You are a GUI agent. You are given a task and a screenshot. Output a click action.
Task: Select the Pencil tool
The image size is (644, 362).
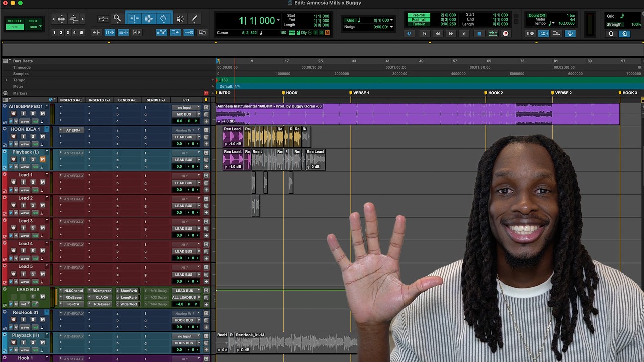(194, 19)
